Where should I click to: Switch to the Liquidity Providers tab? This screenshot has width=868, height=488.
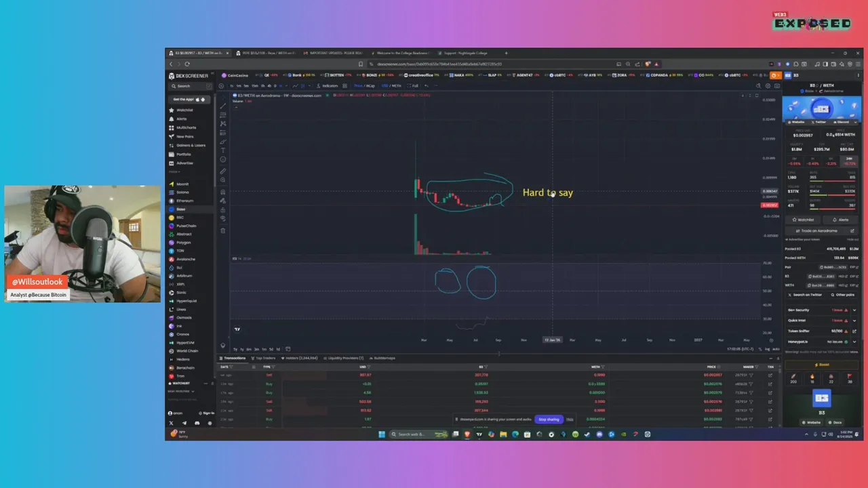343,358
